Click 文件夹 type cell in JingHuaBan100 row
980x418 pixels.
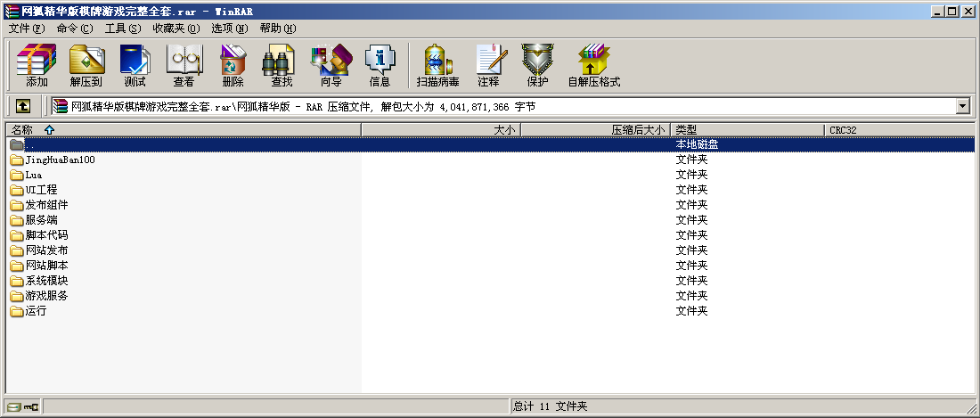(x=692, y=160)
